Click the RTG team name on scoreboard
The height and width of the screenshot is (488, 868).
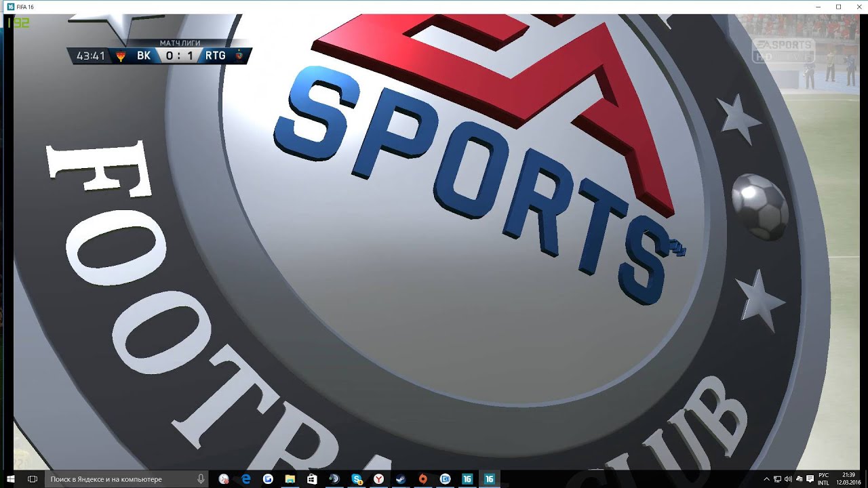[x=216, y=56]
